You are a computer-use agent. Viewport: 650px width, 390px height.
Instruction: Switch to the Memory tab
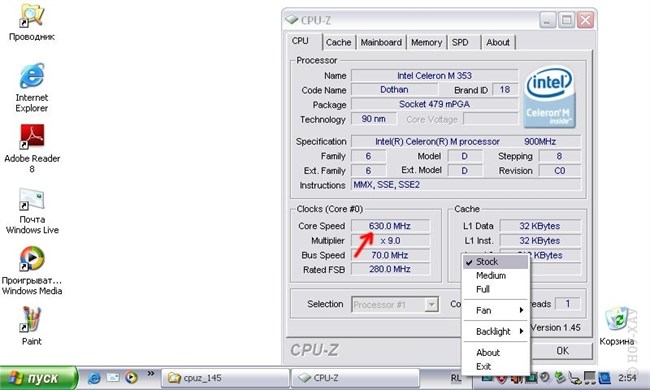pyautogui.click(x=427, y=42)
